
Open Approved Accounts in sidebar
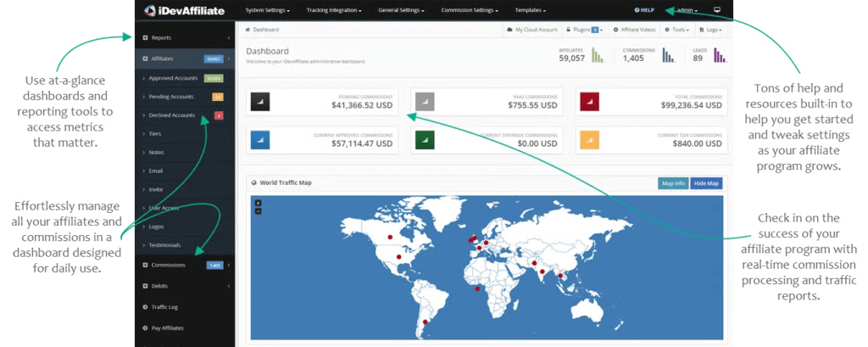point(185,78)
